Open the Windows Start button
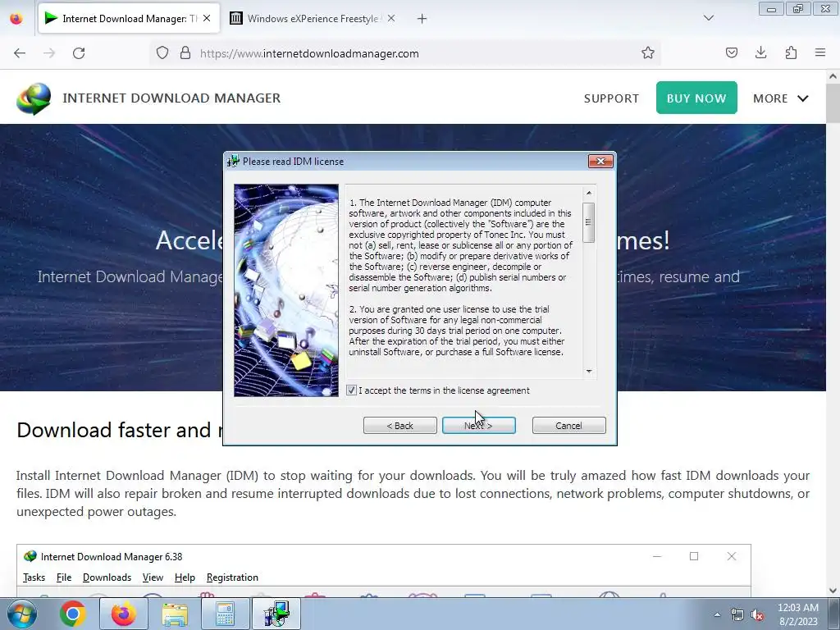 tap(22, 614)
